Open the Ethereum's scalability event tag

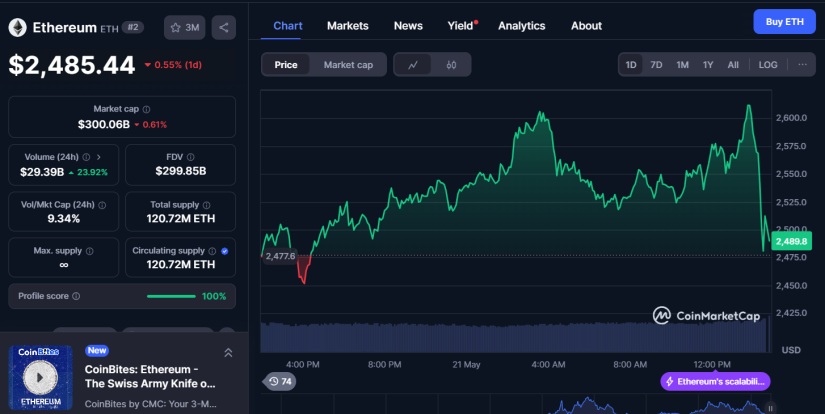click(x=715, y=381)
